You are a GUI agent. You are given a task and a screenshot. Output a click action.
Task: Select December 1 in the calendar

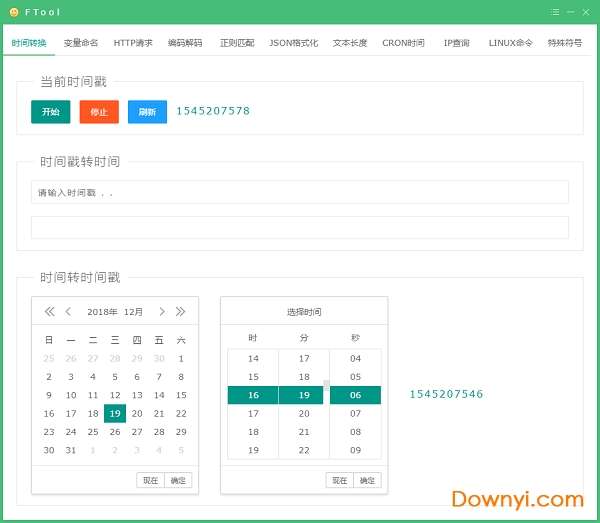pos(181,358)
